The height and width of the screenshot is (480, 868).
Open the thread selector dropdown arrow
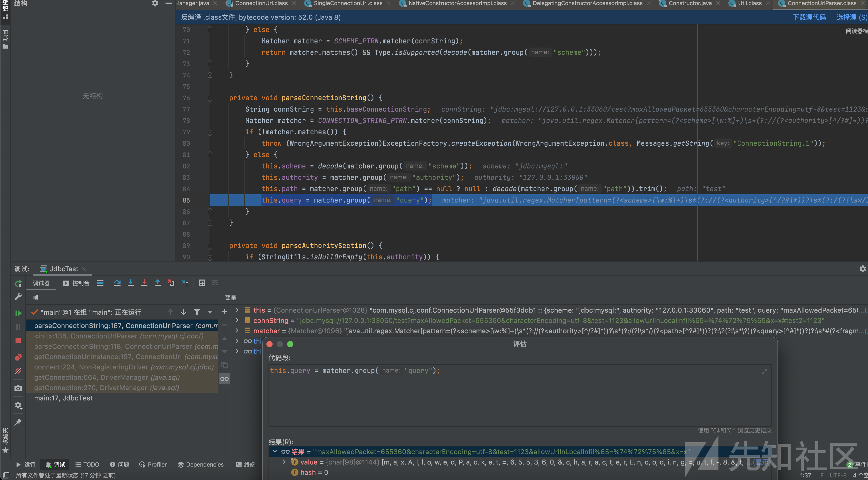point(210,312)
